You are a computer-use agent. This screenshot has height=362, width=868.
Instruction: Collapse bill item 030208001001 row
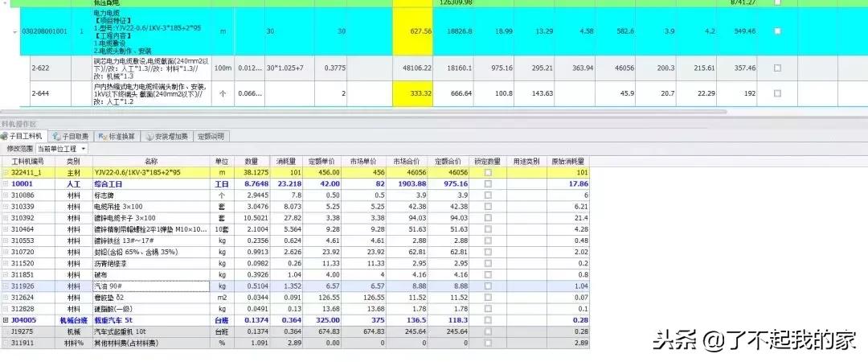[x=14, y=31]
